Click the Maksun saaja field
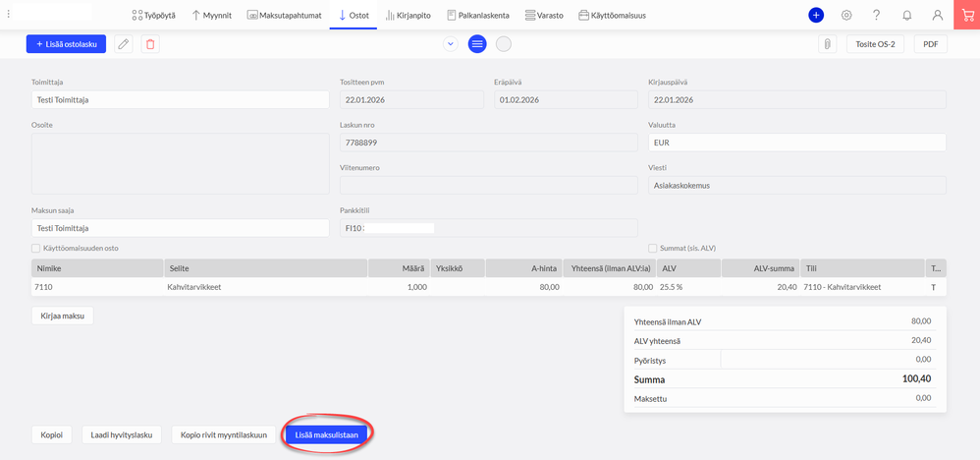Screen dimensions: 980x460 (x=181, y=228)
